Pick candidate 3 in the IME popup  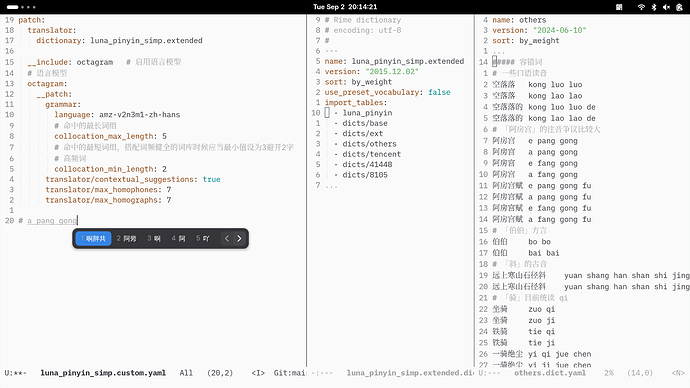point(154,238)
